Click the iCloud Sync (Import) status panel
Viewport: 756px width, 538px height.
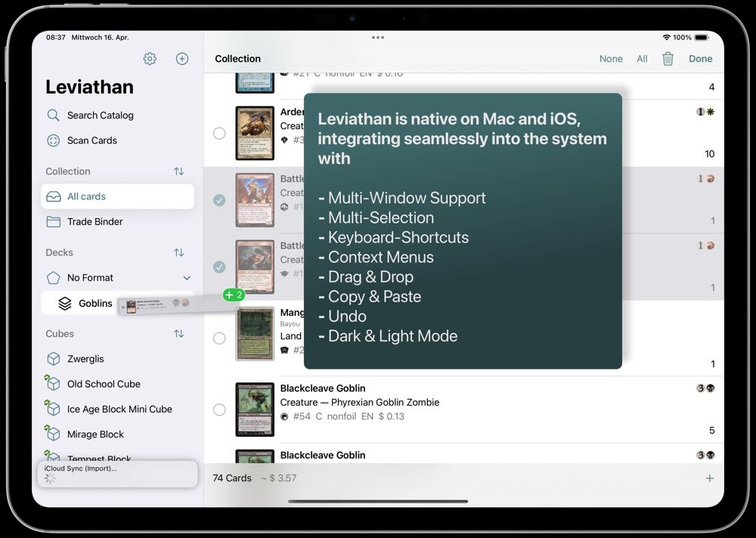pos(118,474)
